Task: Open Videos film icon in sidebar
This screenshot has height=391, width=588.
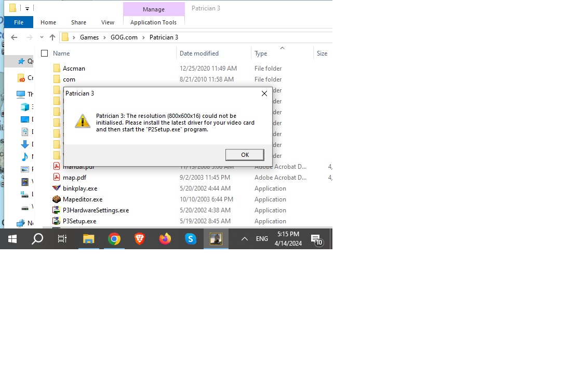Action: pyautogui.click(x=25, y=182)
